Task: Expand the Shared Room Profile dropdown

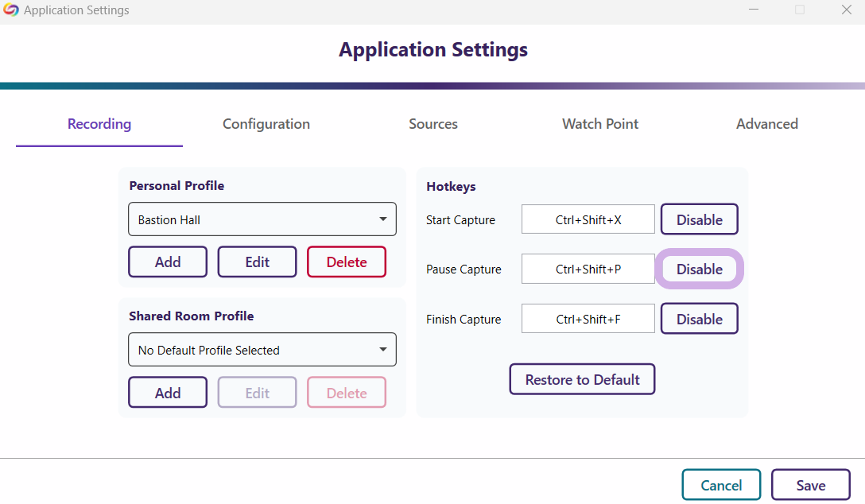Action: pyautogui.click(x=262, y=350)
